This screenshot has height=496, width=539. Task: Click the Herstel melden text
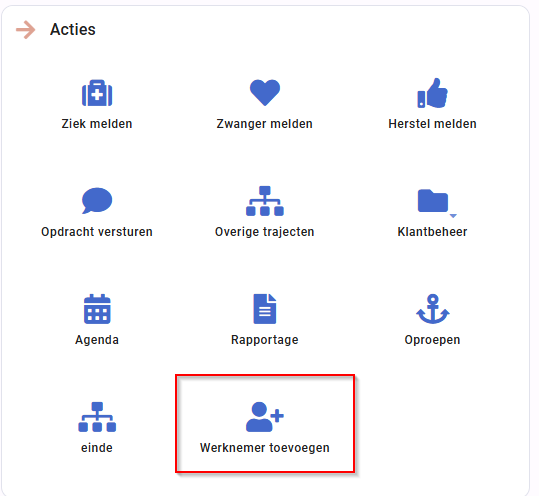click(x=432, y=124)
